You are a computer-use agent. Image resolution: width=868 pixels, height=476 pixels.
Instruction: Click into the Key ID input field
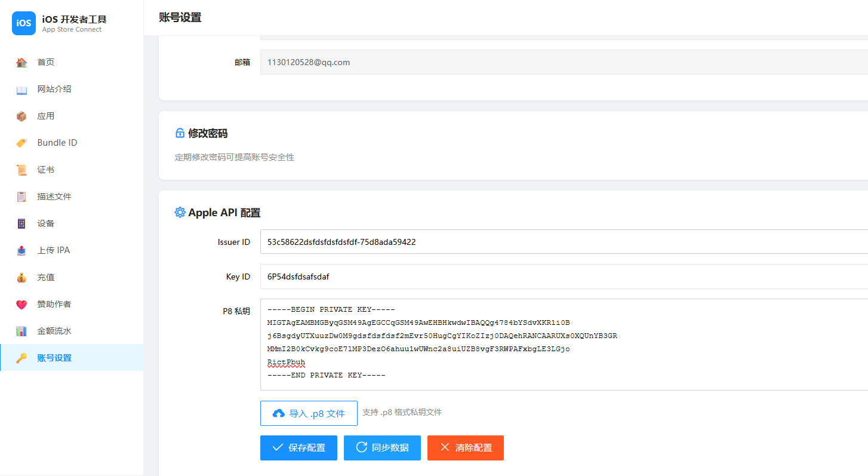pyautogui.click(x=564, y=277)
